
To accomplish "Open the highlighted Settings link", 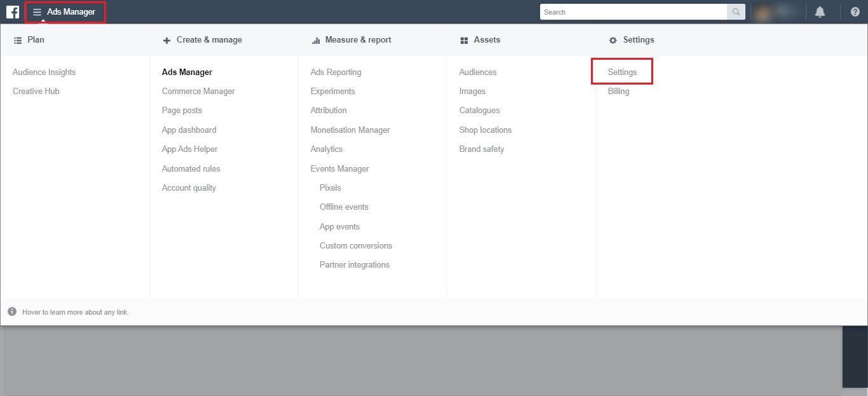I will tap(622, 72).
